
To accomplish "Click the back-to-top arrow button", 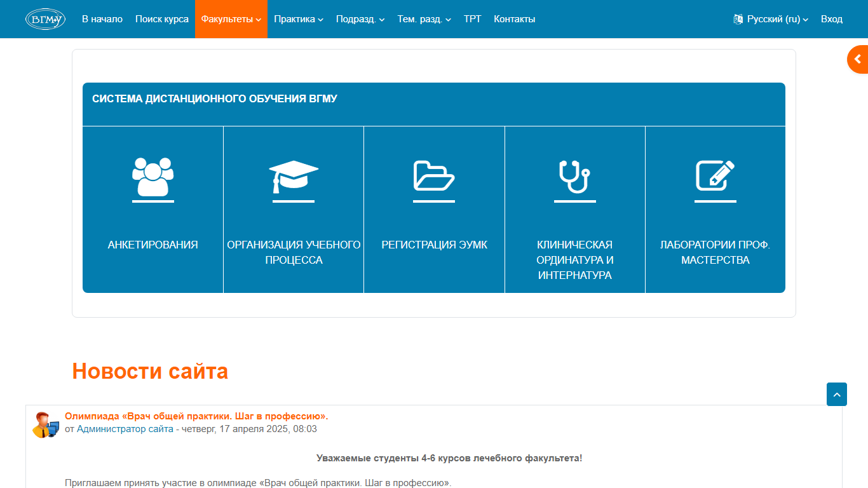I will click(837, 394).
